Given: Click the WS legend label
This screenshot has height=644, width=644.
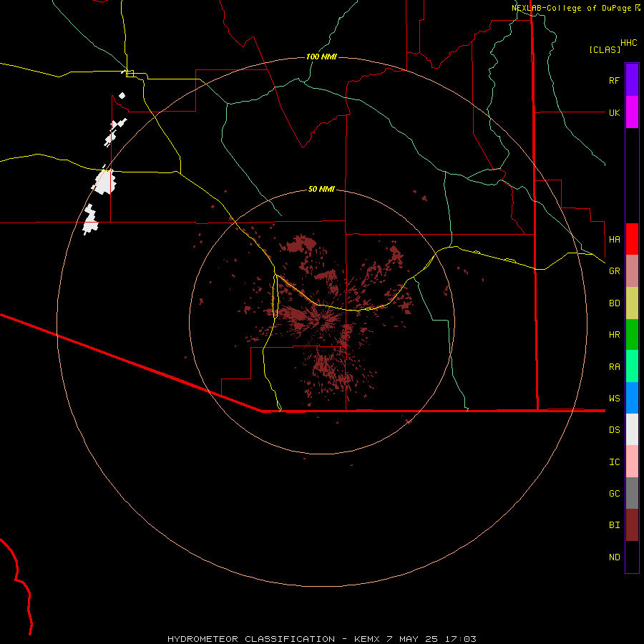Looking at the screenshot, I should click(614, 399).
